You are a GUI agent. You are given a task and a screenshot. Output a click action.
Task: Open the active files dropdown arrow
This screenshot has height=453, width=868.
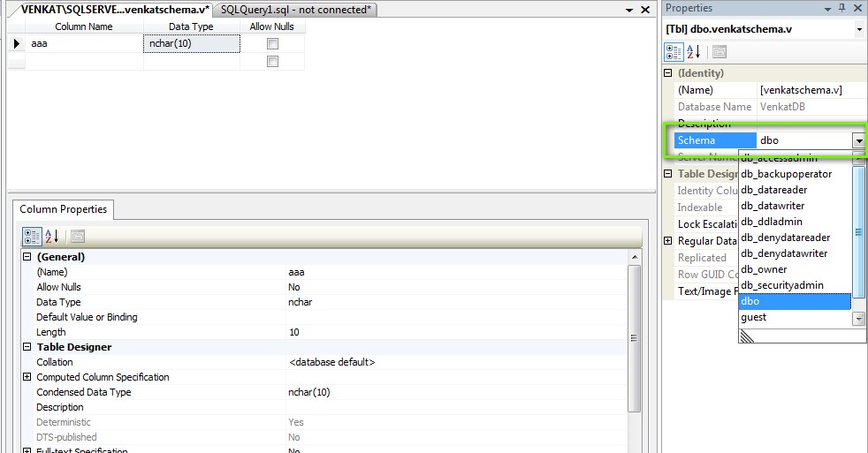pyautogui.click(x=629, y=10)
